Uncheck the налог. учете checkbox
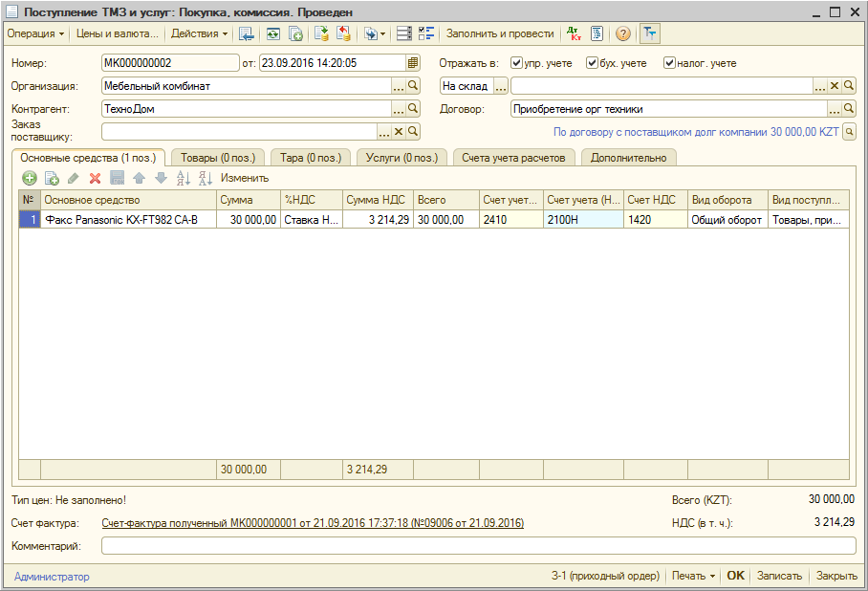This screenshot has height=591, width=868. pyautogui.click(x=669, y=63)
